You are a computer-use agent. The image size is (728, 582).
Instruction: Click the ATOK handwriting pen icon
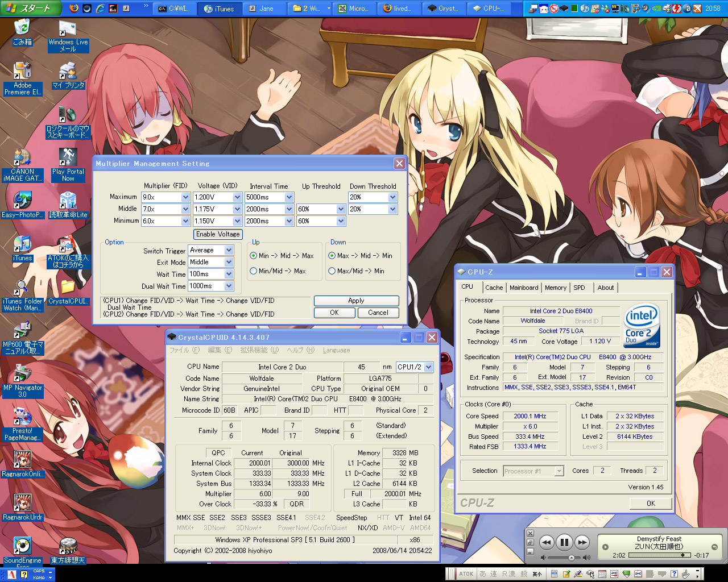click(578, 574)
